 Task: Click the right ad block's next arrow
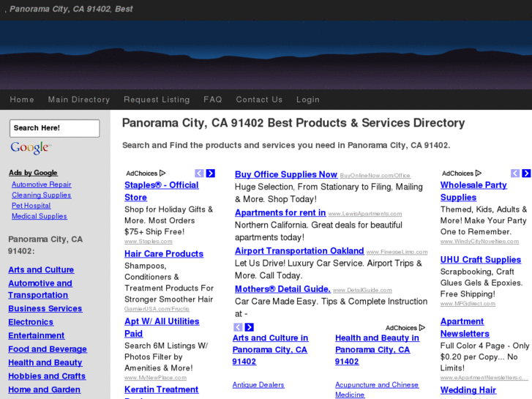coord(526,174)
